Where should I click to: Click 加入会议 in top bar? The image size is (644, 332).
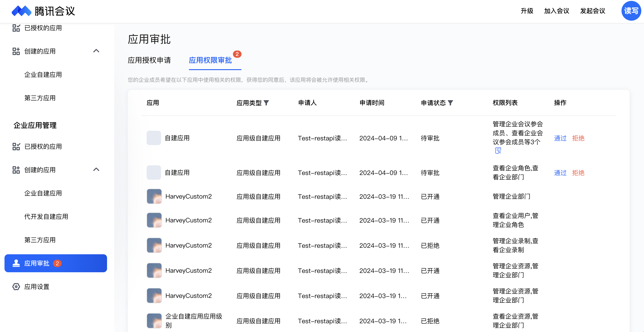(x=557, y=11)
